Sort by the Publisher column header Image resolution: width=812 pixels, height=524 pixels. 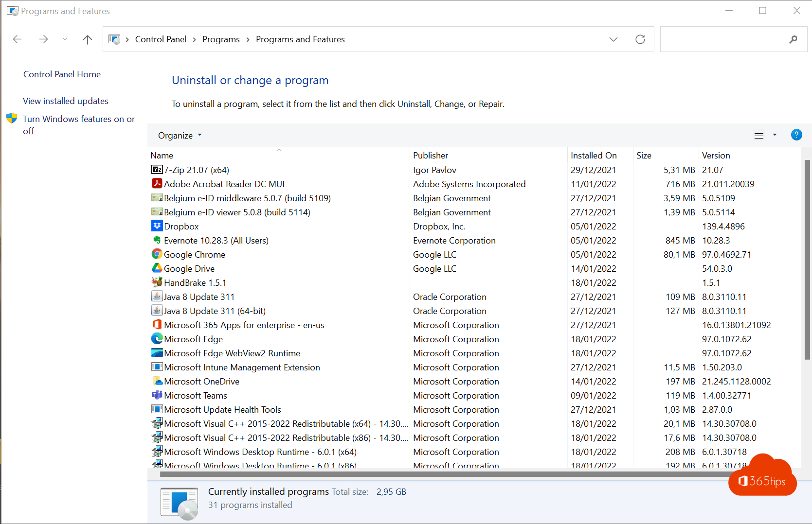pos(488,155)
